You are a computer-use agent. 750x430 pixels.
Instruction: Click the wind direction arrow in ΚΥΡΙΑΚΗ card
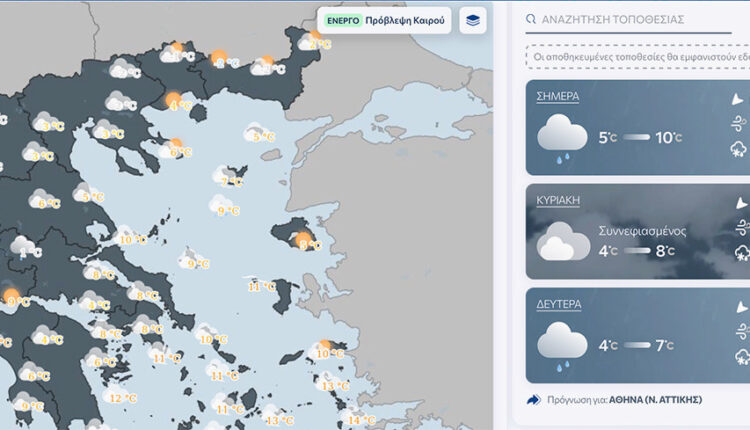point(739,203)
